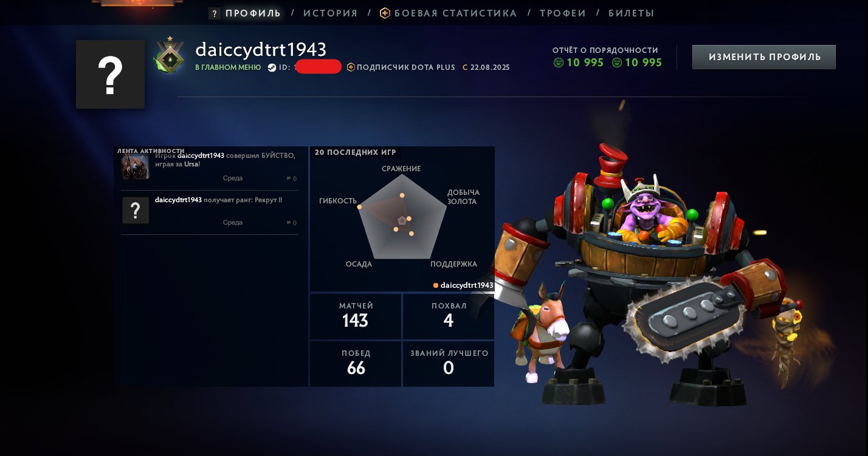Click the second green behavior-score face icon
Image resolution: width=868 pixels, height=456 pixels.
617,63
